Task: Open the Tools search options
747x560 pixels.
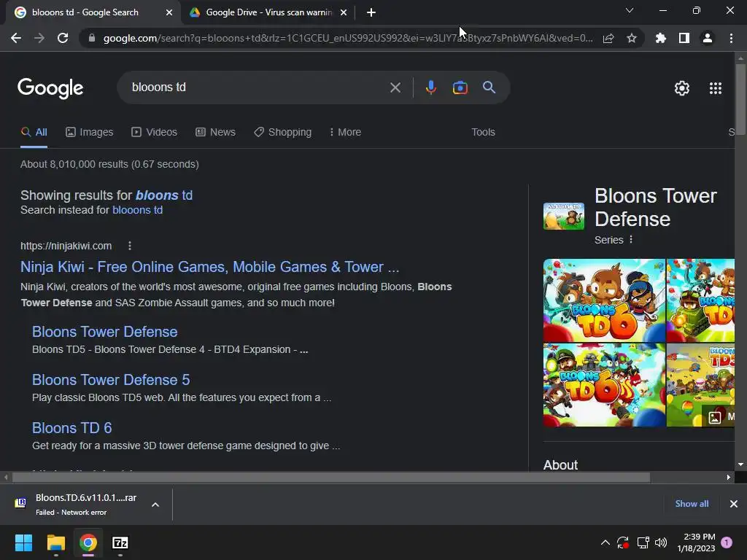Action: (483, 133)
